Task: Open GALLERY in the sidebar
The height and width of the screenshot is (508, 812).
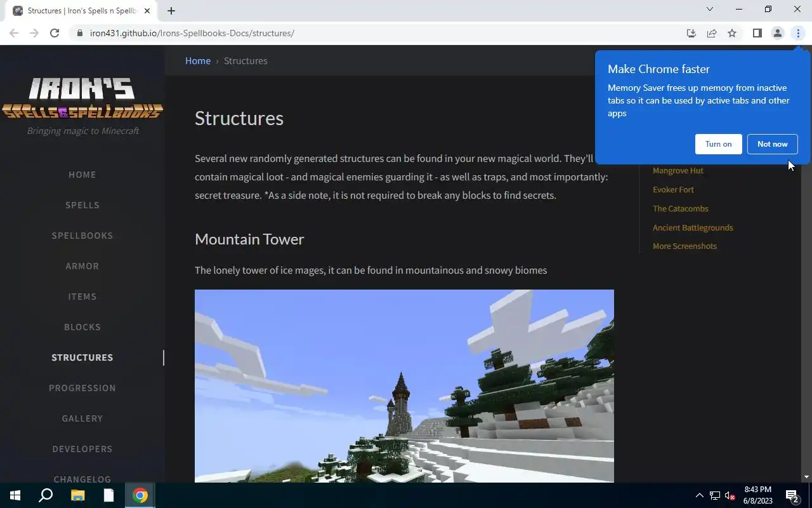Action: pos(82,418)
